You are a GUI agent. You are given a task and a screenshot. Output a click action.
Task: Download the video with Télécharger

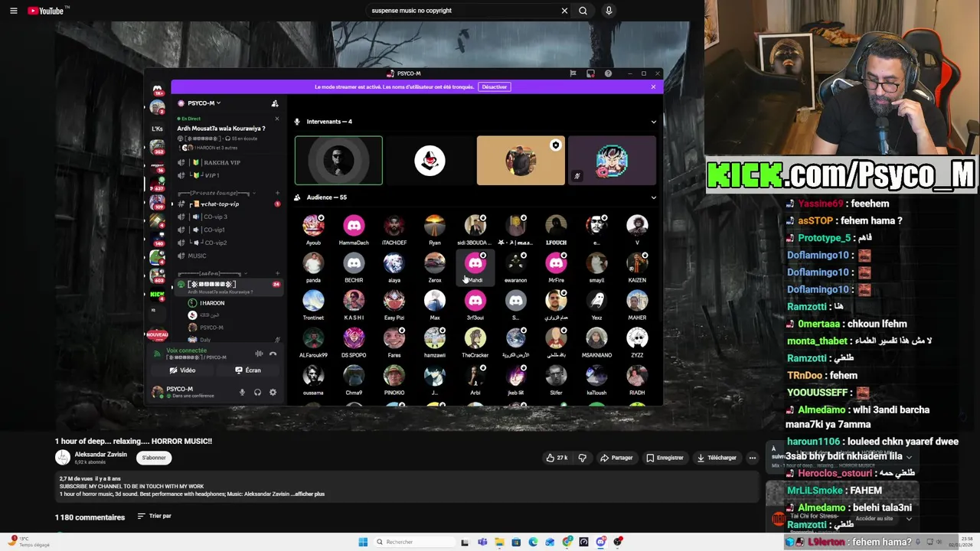(x=717, y=458)
